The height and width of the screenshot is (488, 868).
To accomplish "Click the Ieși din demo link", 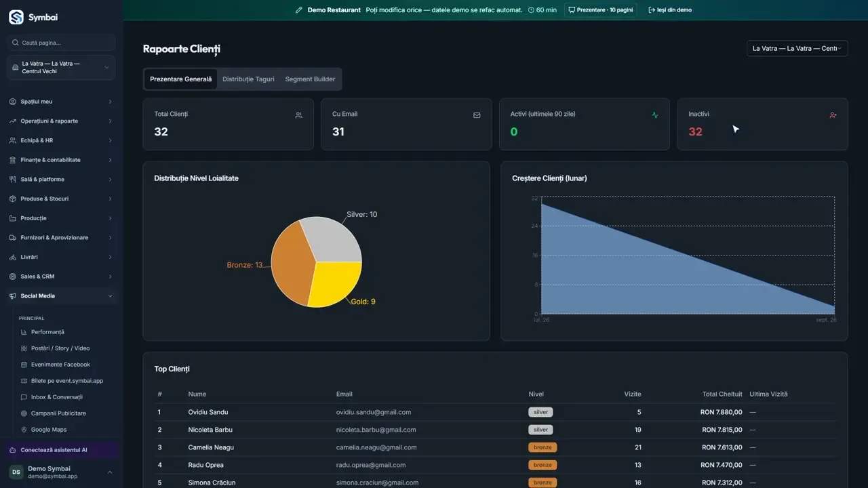I will pyautogui.click(x=670, y=10).
